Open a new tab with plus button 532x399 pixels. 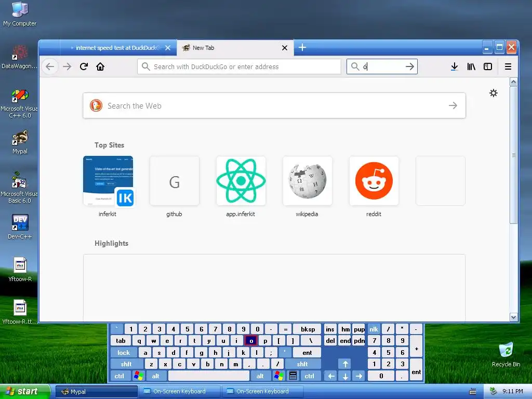click(x=302, y=47)
